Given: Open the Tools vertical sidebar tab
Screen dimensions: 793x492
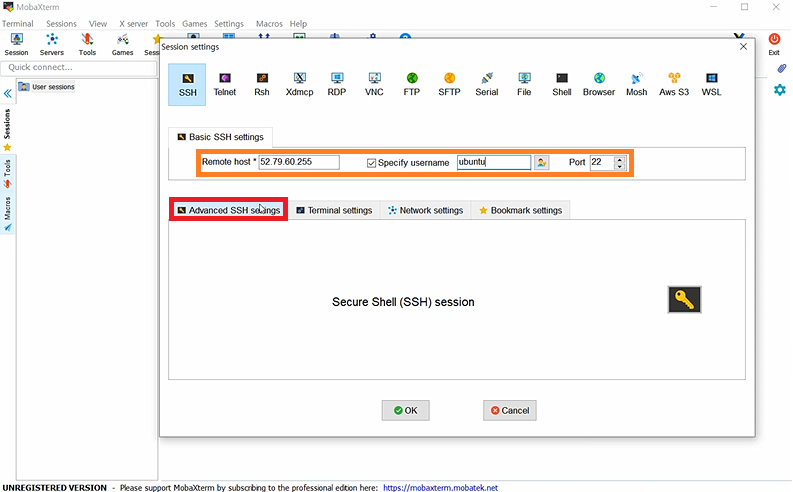Looking at the screenshot, I should 7,173.
